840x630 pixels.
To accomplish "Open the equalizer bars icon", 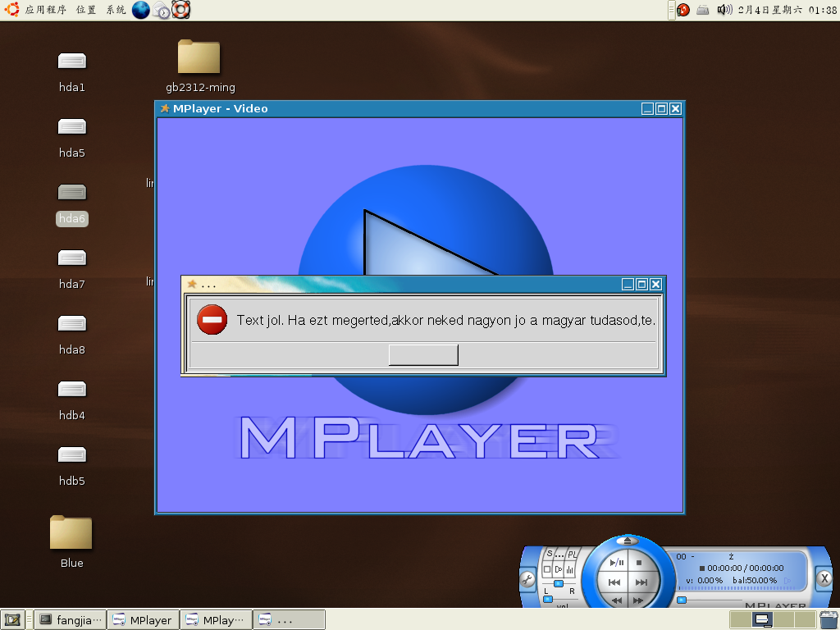I will pos(569,569).
